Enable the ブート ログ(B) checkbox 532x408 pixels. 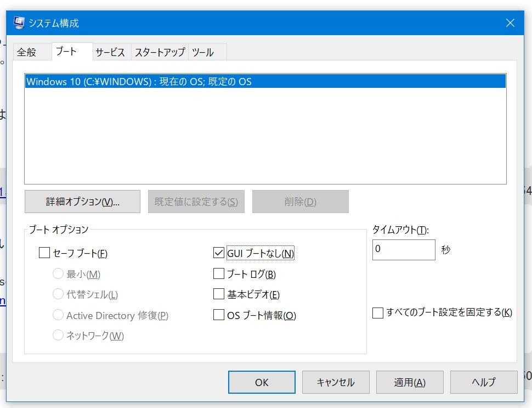219,274
